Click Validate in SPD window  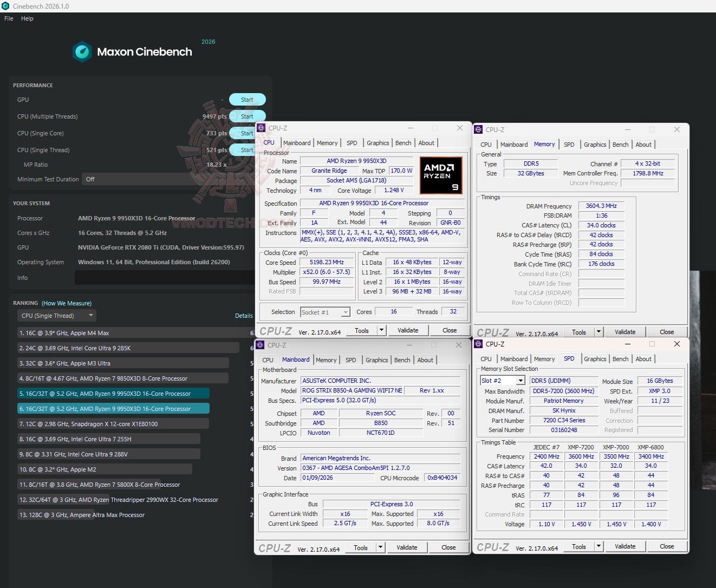[625, 547]
